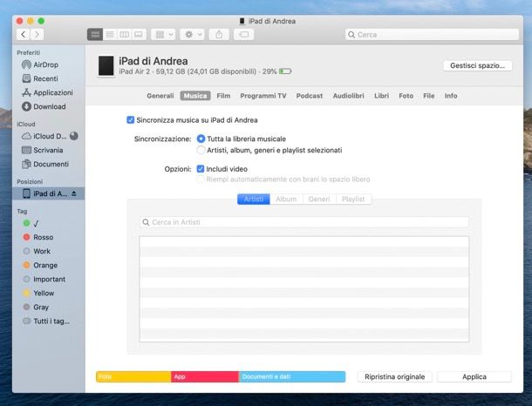
Task: Click the Share toolbar icon
Action: click(x=219, y=34)
